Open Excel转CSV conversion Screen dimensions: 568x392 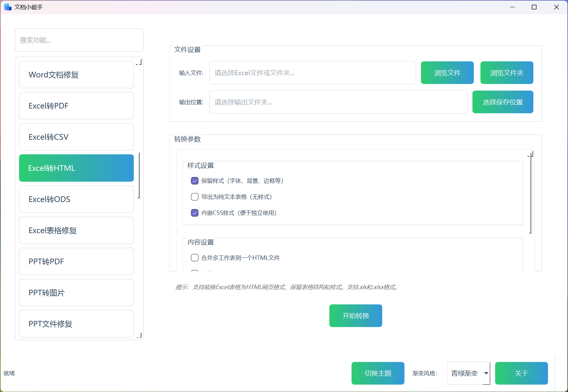[x=76, y=137]
